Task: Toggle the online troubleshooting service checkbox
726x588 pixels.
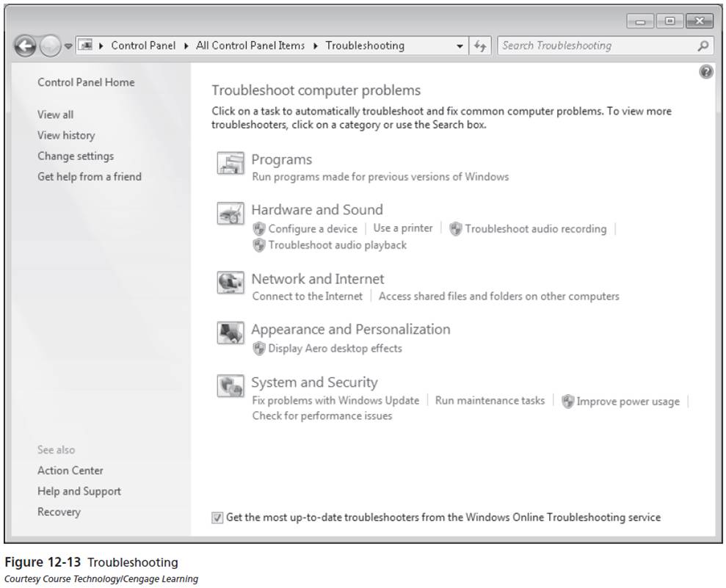Action: (x=217, y=518)
